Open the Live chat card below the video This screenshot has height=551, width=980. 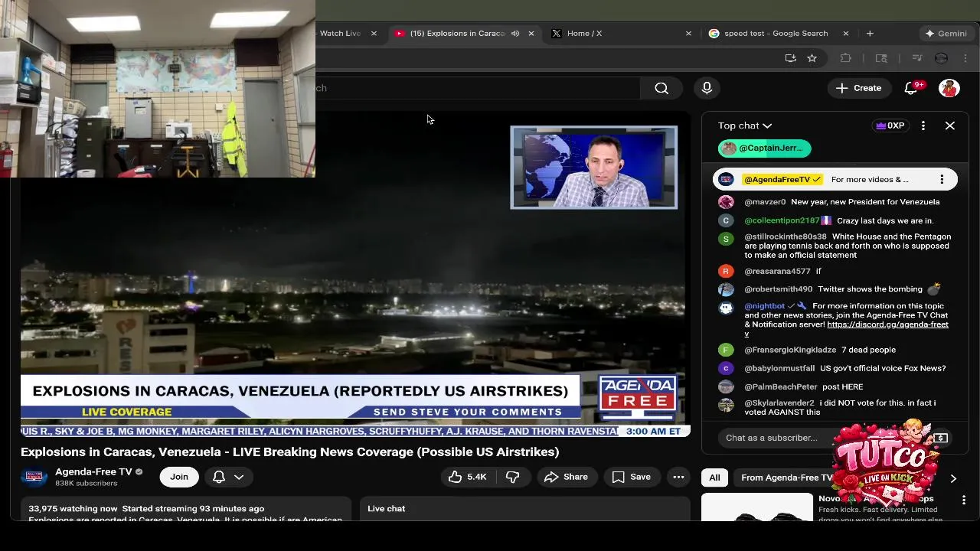(x=524, y=509)
